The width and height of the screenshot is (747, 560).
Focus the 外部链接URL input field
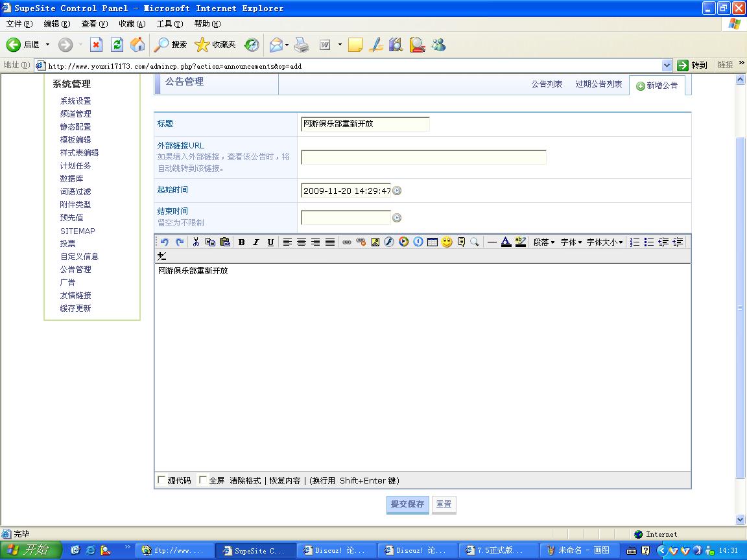tap(423, 157)
